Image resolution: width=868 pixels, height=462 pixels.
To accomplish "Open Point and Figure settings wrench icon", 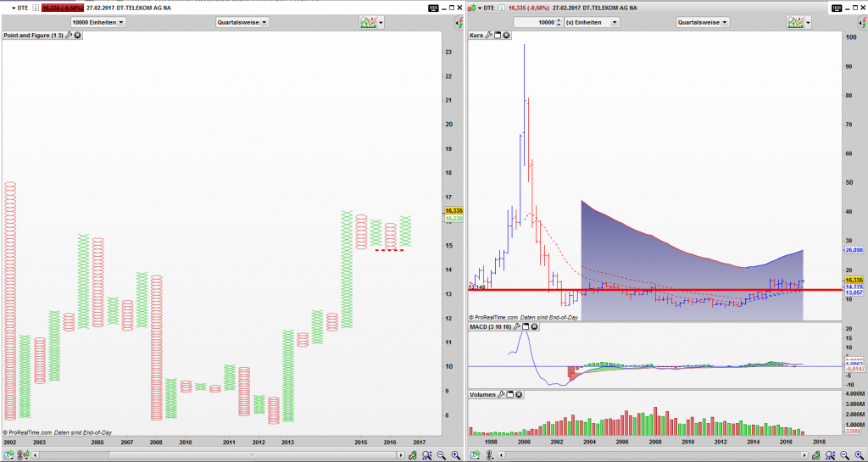I will pyautogui.click(x=69, y=35).
